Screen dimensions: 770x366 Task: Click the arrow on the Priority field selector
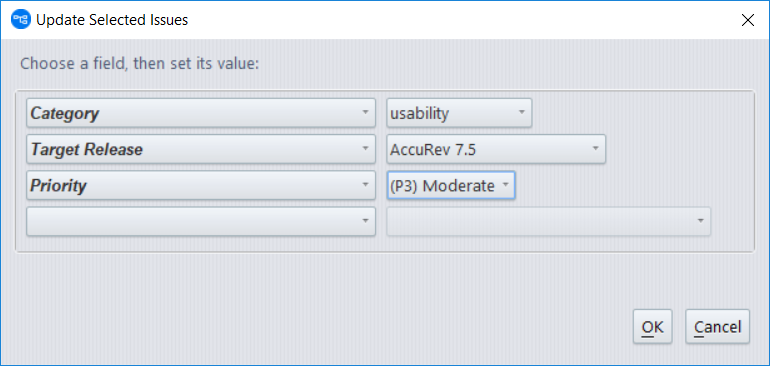[x=365, y=184]
